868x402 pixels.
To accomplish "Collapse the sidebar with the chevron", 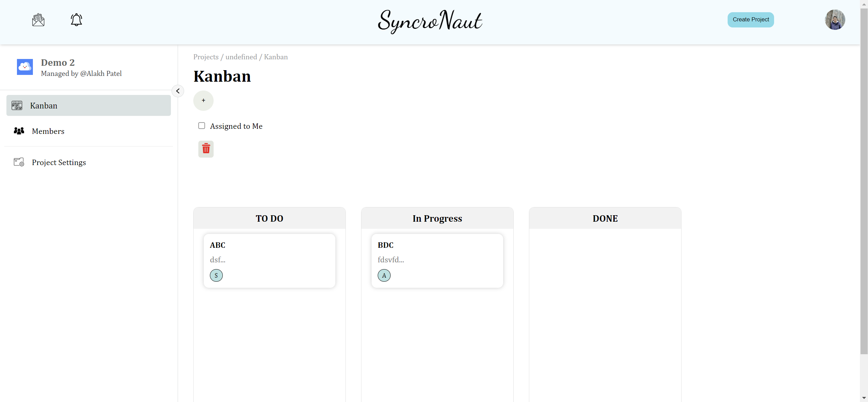I will click(178, 91).
